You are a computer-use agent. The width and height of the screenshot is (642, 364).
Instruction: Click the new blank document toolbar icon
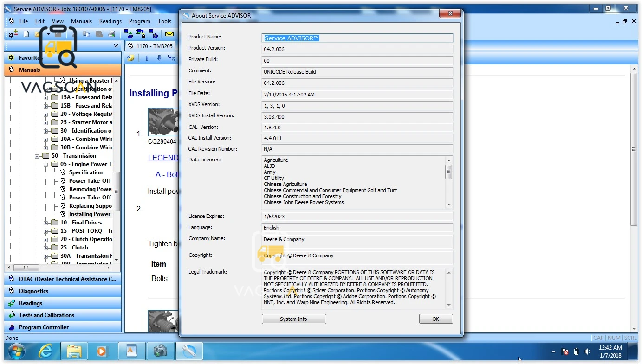coord(26,34)
